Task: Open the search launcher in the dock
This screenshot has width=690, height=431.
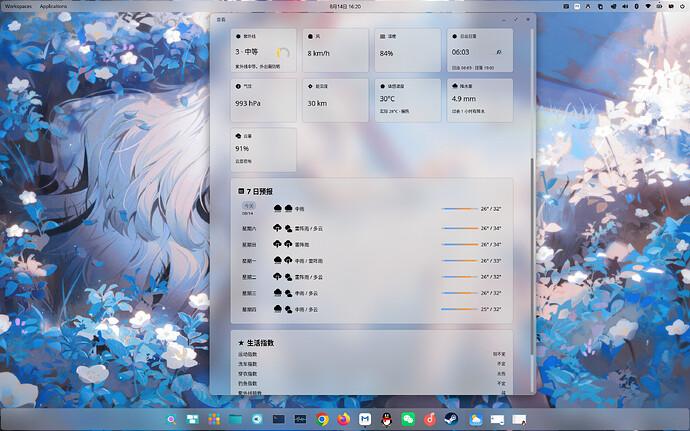Action: tap(171, 420)
